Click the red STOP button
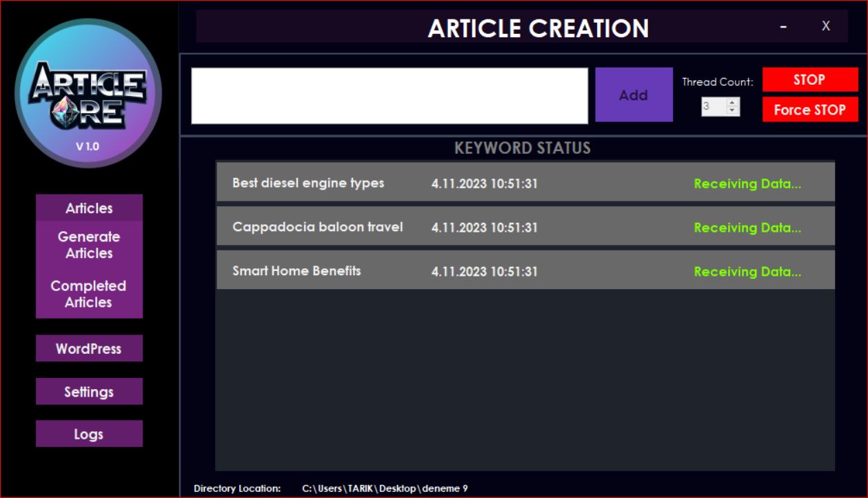Image resolution: width=868 pixels, height=498 pixels. click(810, 80)
